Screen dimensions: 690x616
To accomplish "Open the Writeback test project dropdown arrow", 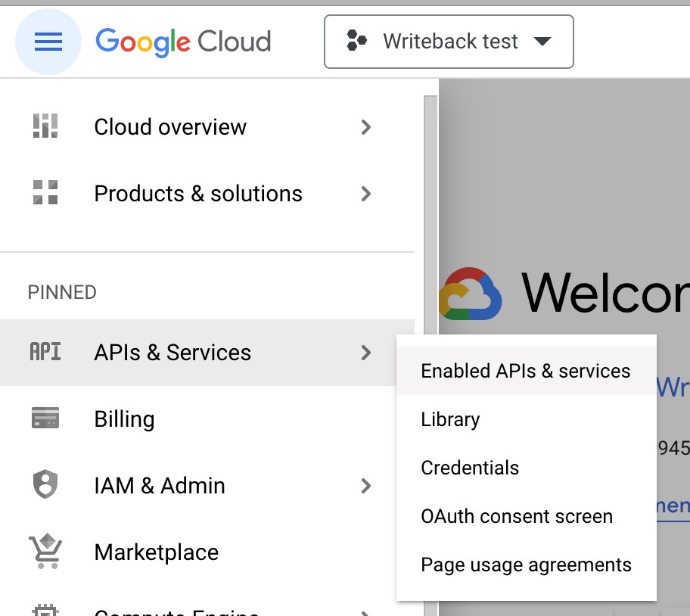I will pos(543,42).
